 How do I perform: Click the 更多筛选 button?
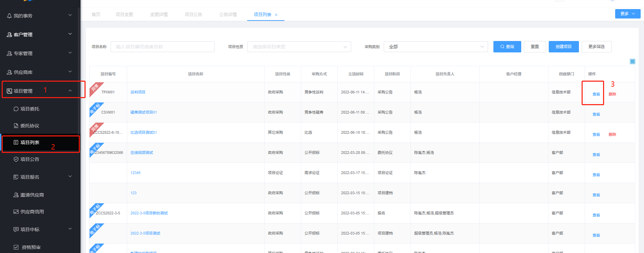(597, 47)
